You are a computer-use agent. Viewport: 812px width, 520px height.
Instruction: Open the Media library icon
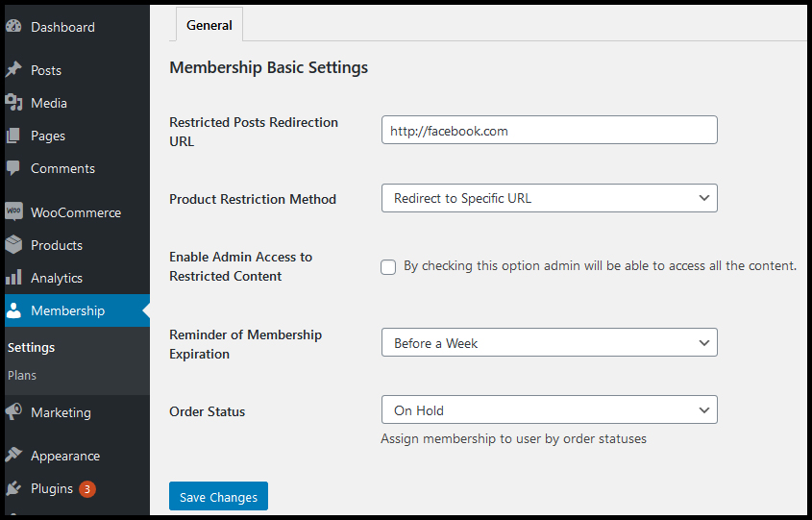(x=14, y=103)
